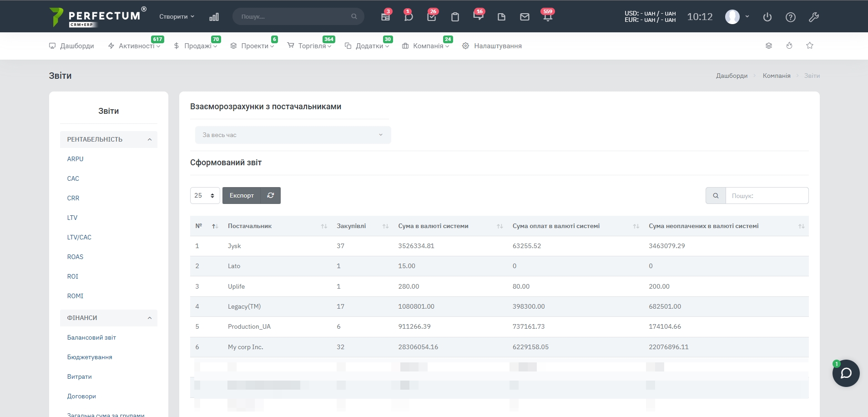Open the mail envelope icon
Image resolution: width=868 pixels, height=417 pixels.
point(525,17)
